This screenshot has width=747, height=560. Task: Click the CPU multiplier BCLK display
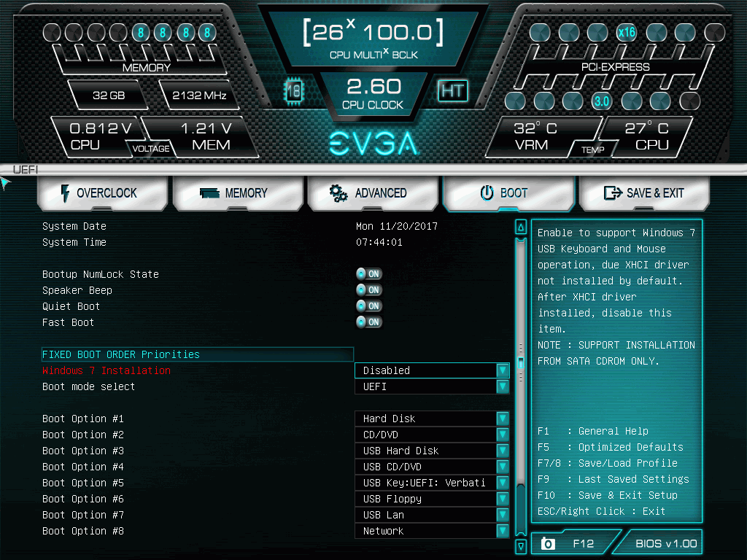(373, 39)
